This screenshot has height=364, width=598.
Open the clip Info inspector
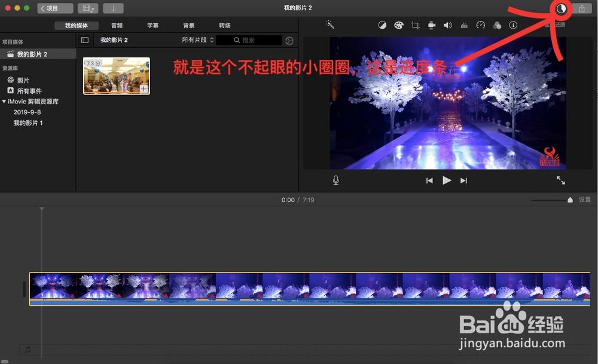[x=513, y=25]
